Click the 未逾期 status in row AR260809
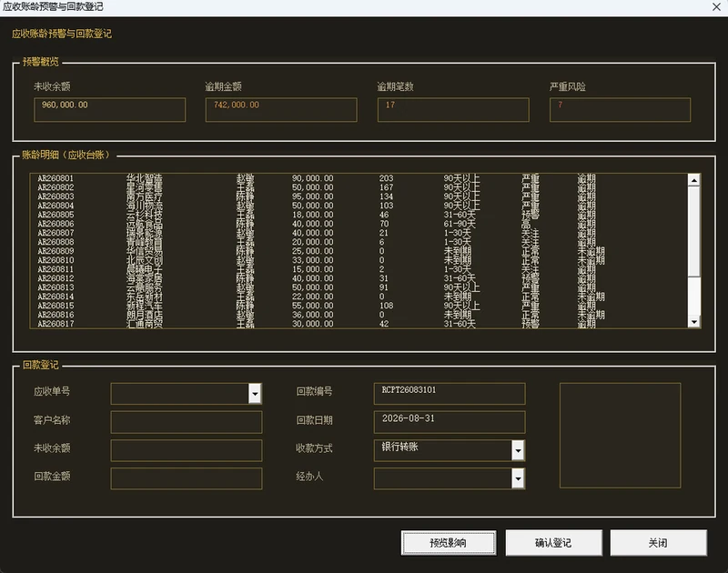This screenshot has height=573, width=728. (x=591, y=251)
